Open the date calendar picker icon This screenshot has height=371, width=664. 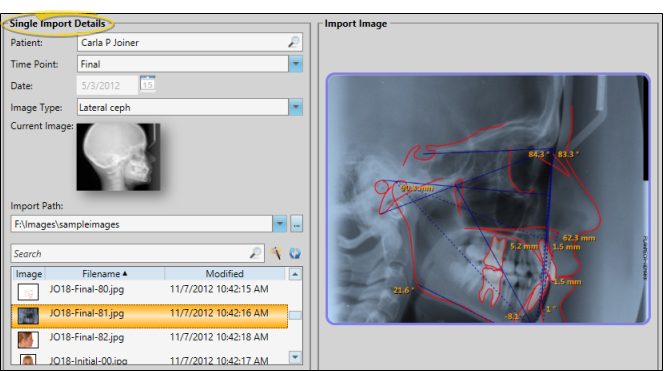click(x=148, y=83)
